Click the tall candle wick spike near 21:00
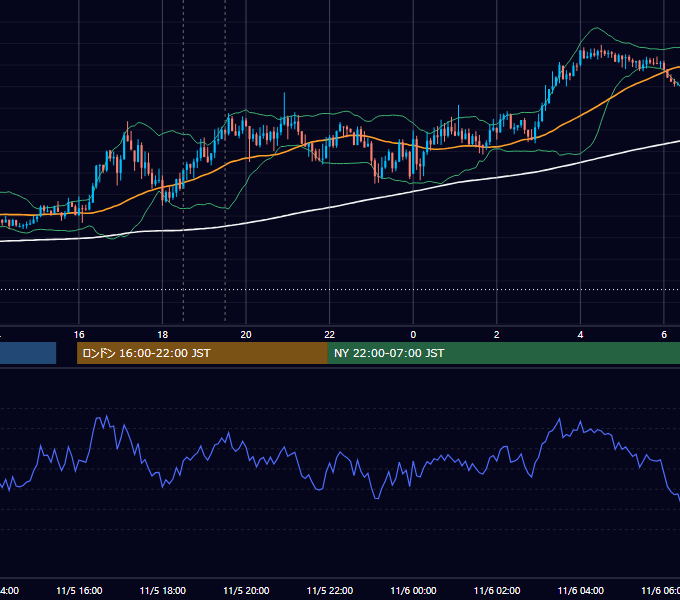The image size is (680, 600). [x=284, y=103]
